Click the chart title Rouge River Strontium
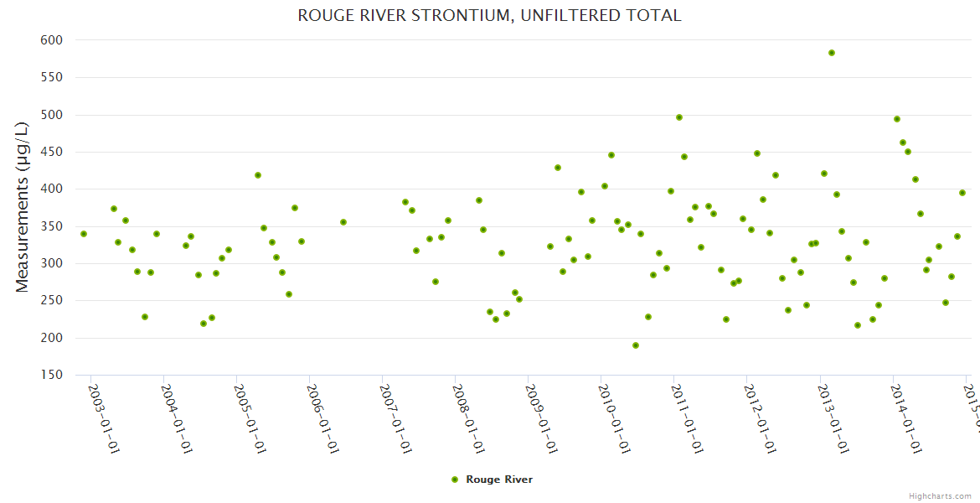This screenshot has height=503, width=980. (490, 16)
